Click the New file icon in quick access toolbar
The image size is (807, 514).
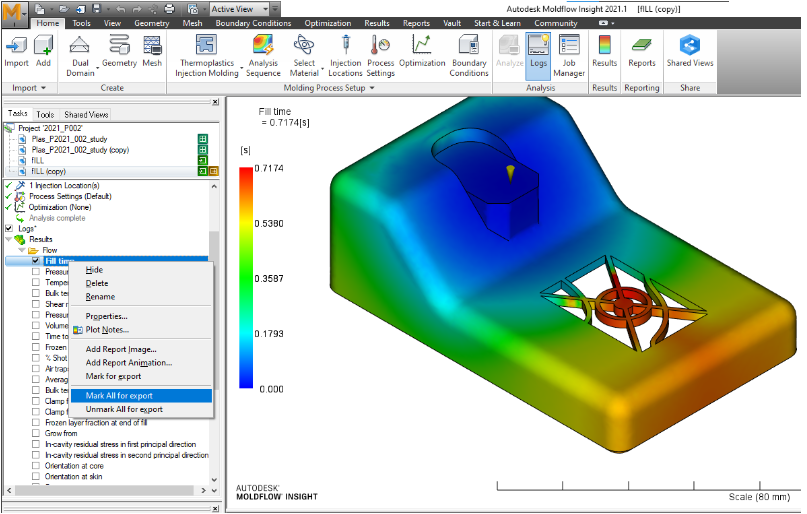point(40,9)
